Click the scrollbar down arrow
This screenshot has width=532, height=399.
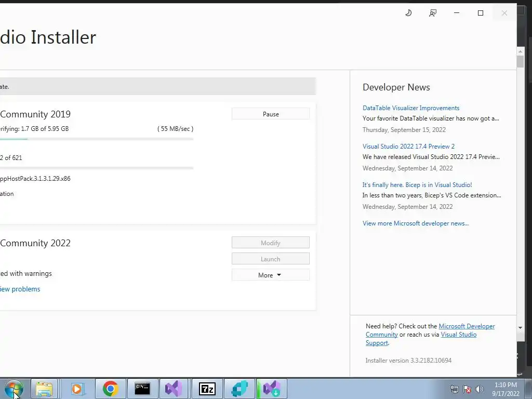(x=520, y=328)
